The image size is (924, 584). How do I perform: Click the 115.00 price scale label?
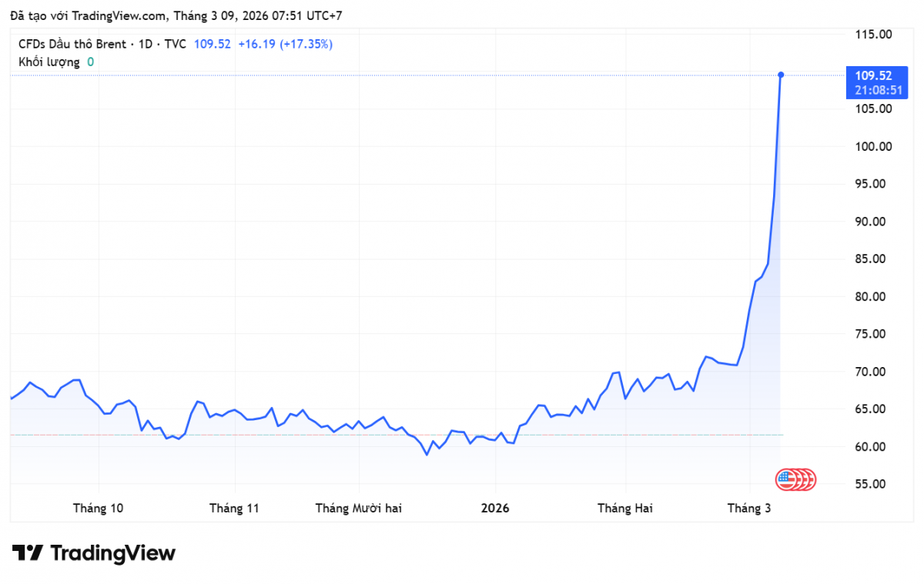[x=873, y=34]
